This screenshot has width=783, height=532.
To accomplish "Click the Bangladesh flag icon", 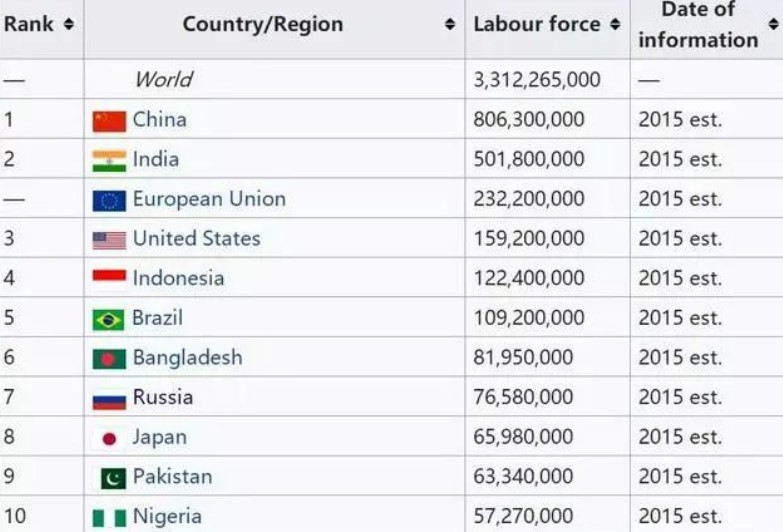I will point(109,359).
